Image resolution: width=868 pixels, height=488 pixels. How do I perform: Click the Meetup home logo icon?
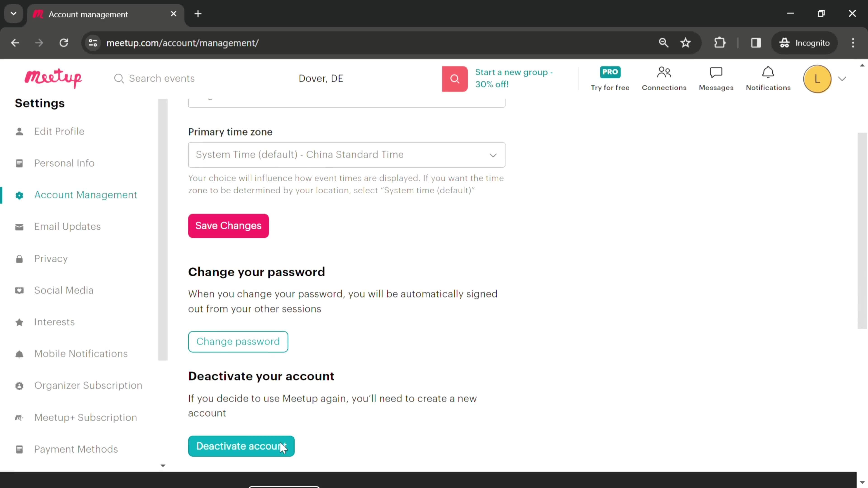(54, 78)
